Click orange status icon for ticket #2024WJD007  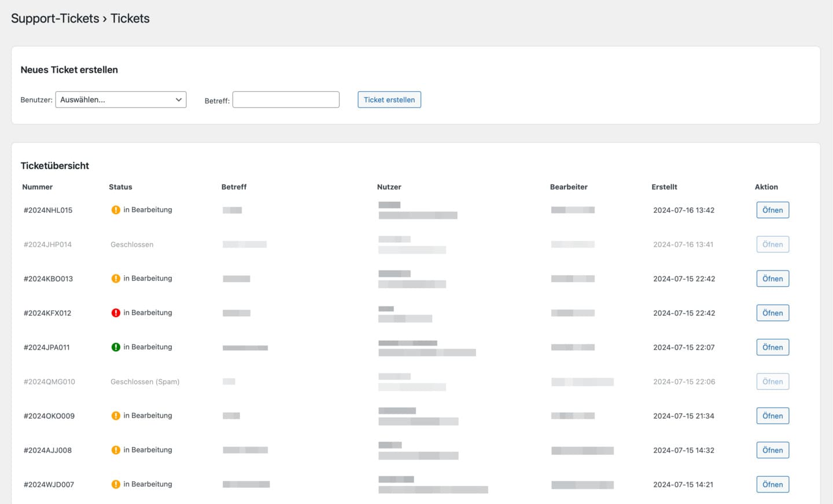[116, 484]
